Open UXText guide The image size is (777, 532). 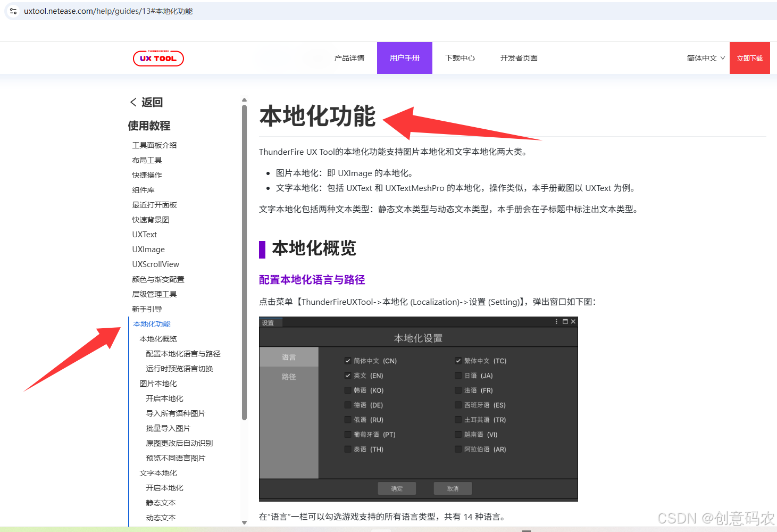point(145,235)
